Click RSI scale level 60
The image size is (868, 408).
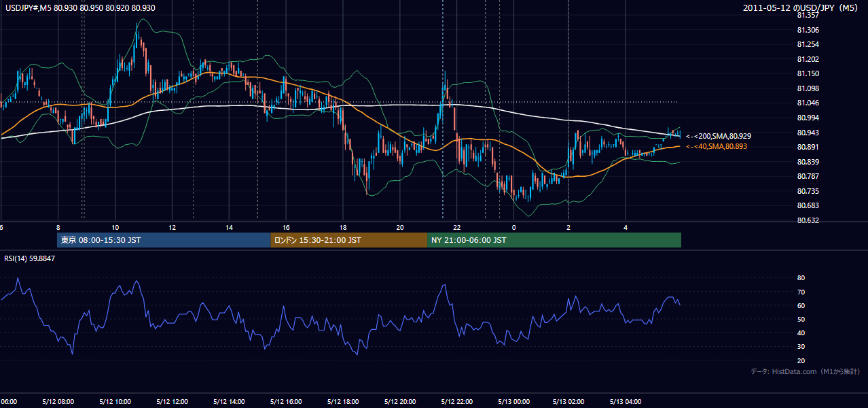[801, 305]
